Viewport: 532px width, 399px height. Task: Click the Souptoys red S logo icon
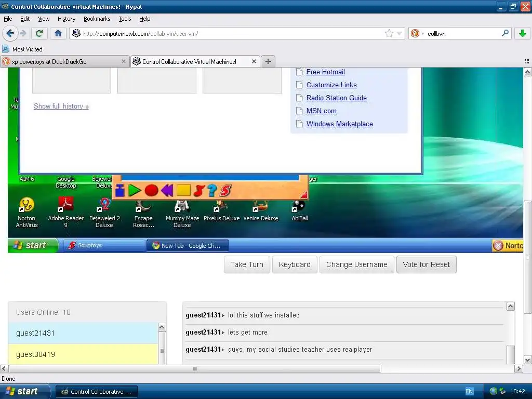click(x=225, y=191)
